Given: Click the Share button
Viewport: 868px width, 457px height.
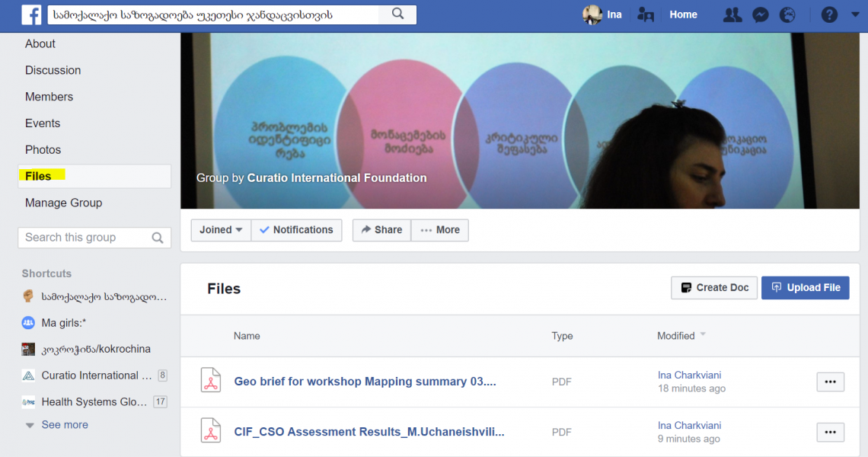Looking at the screenshot, I should point(382,230).
